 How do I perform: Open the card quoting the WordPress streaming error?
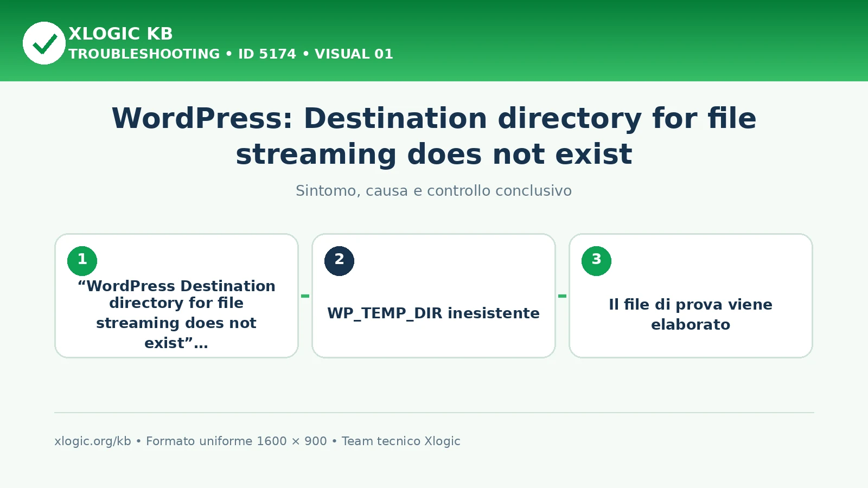(176, 296)
